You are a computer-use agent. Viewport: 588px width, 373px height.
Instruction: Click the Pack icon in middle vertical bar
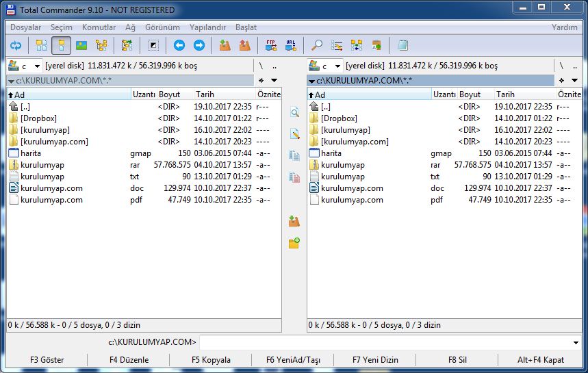click(294, 221)
